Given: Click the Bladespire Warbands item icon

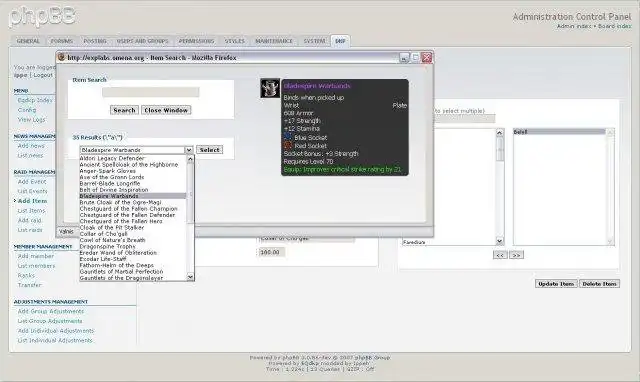Looking at the screenshot, I should [270, 88].
